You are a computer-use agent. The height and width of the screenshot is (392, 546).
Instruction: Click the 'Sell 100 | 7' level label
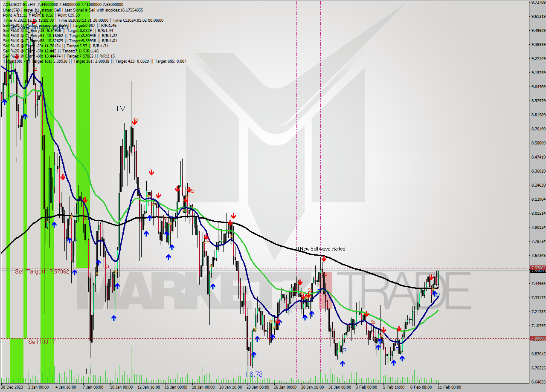click(x=41, y=342)
